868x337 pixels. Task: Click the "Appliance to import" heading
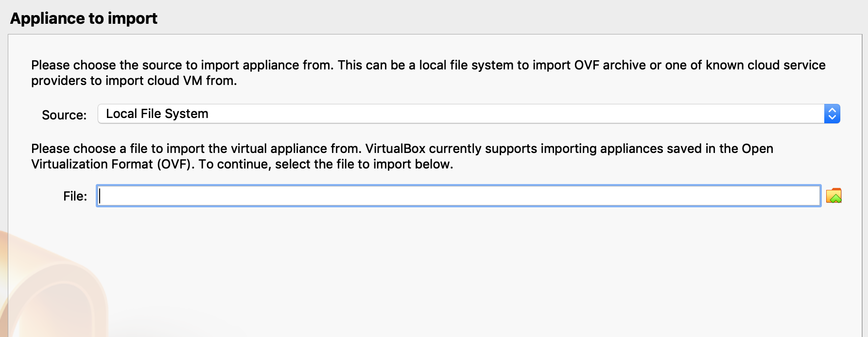(84, 18)
